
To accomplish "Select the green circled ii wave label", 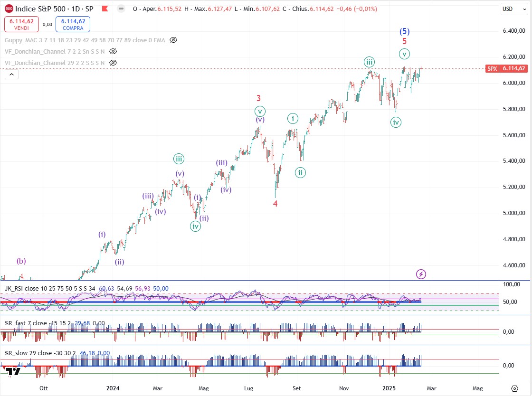I will (300, 172).
